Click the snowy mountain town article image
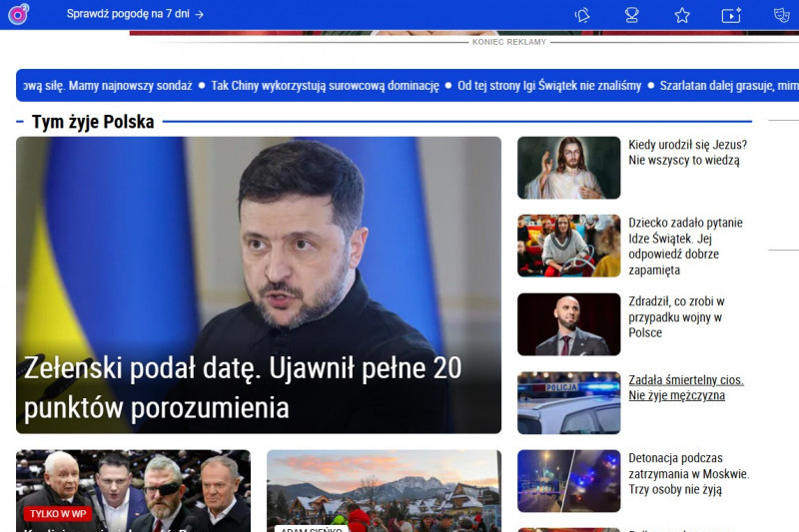This screenshot has height=532, width=799. [384, 489]
